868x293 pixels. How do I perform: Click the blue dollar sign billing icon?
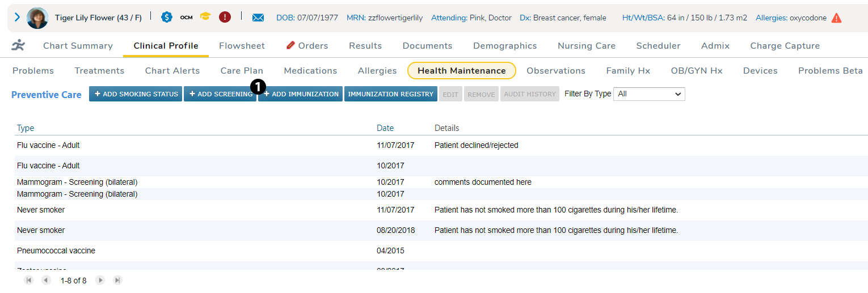coord(166,17)
